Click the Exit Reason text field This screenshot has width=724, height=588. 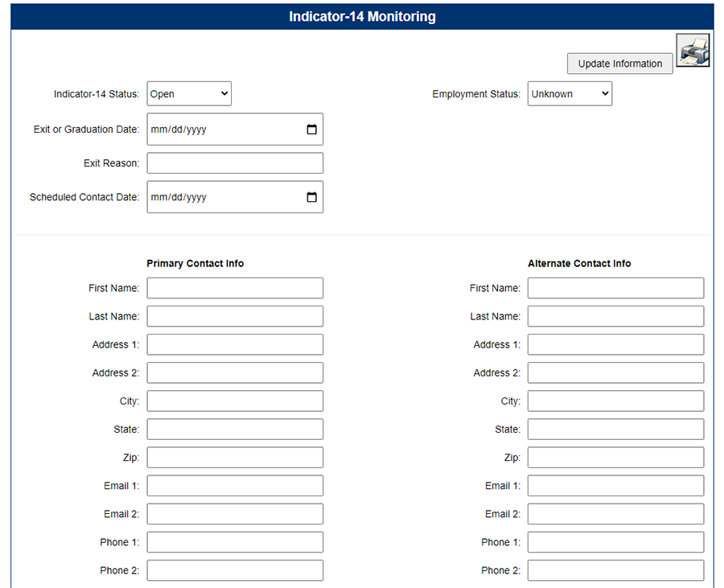point(235,163)
